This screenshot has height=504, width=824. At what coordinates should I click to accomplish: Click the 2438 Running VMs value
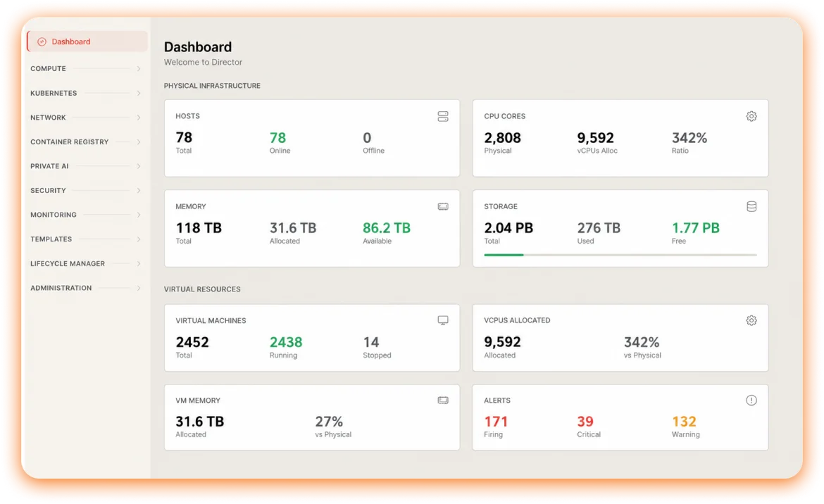click(286, 342)
